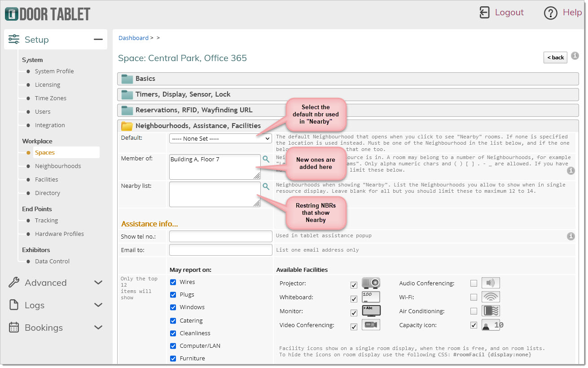Click the back button
The width and height of the screenshot is (588, 368).
click(555, 58)
